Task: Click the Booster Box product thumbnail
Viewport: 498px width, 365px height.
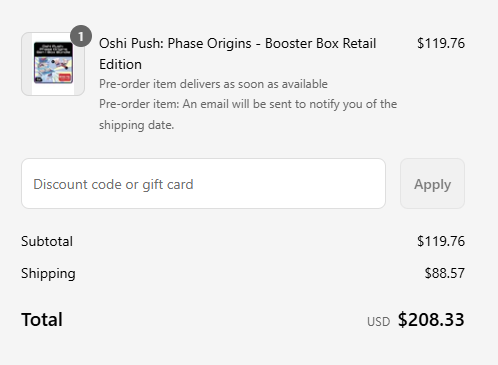Action: pyautogui.click(x=53, y=64)
